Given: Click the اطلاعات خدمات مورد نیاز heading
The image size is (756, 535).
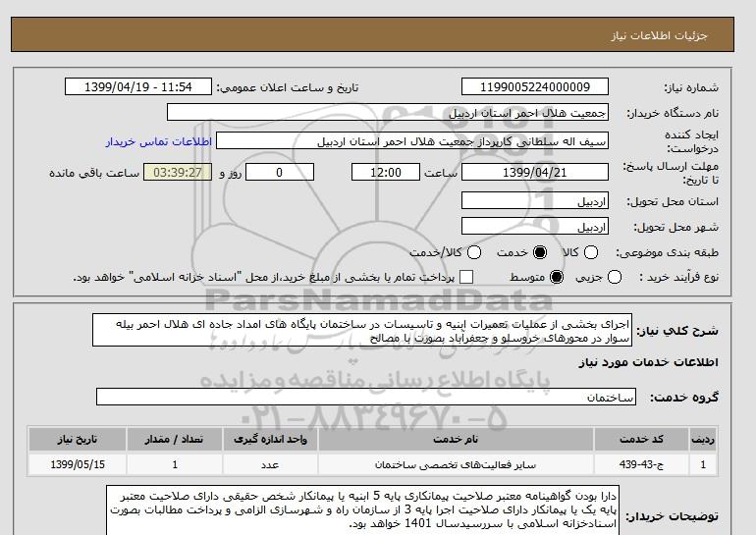Looking at the screenshot, I should pos(648,362).
